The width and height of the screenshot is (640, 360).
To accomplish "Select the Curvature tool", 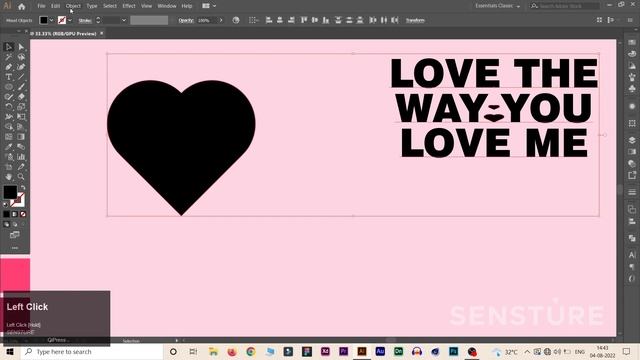I will (21, 67).
